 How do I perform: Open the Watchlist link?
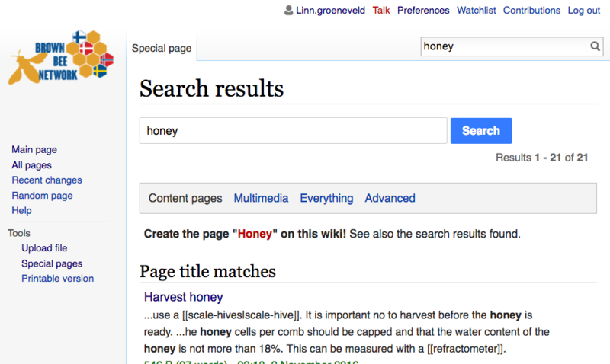(476, 11)
